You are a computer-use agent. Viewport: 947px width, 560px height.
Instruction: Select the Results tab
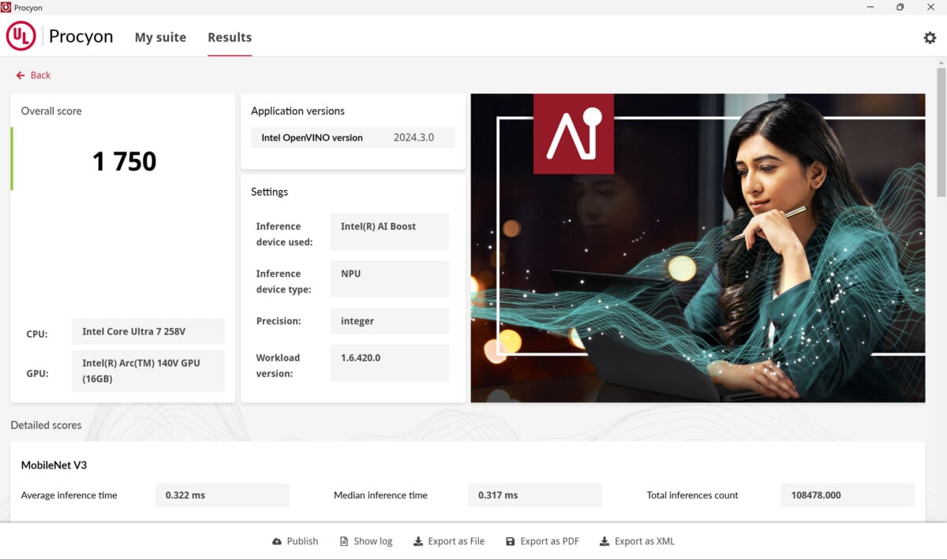click(230, 37)
